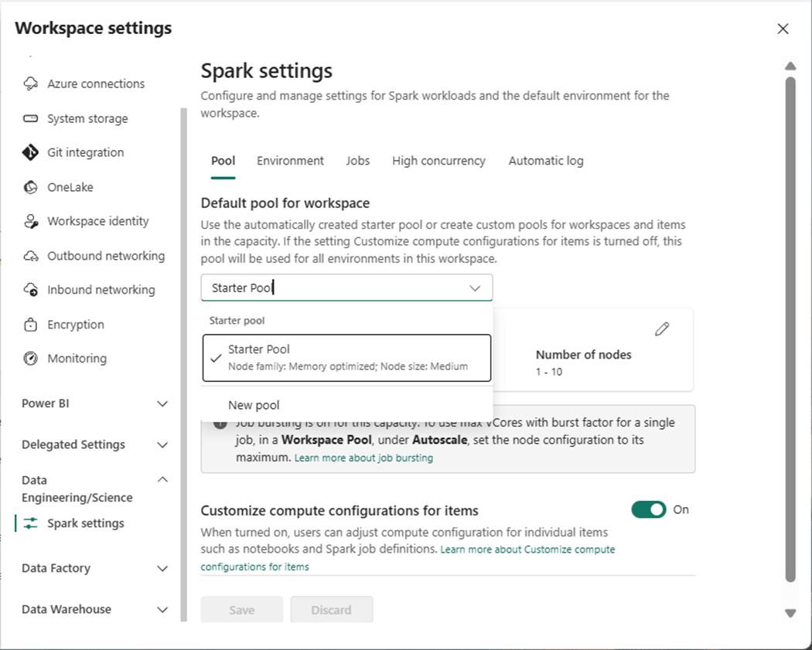Viewport: 812px width, 650px height.
Task: Open the Default pool dropdown chevron
Action: pyautogui.click(x=475, y=288)
